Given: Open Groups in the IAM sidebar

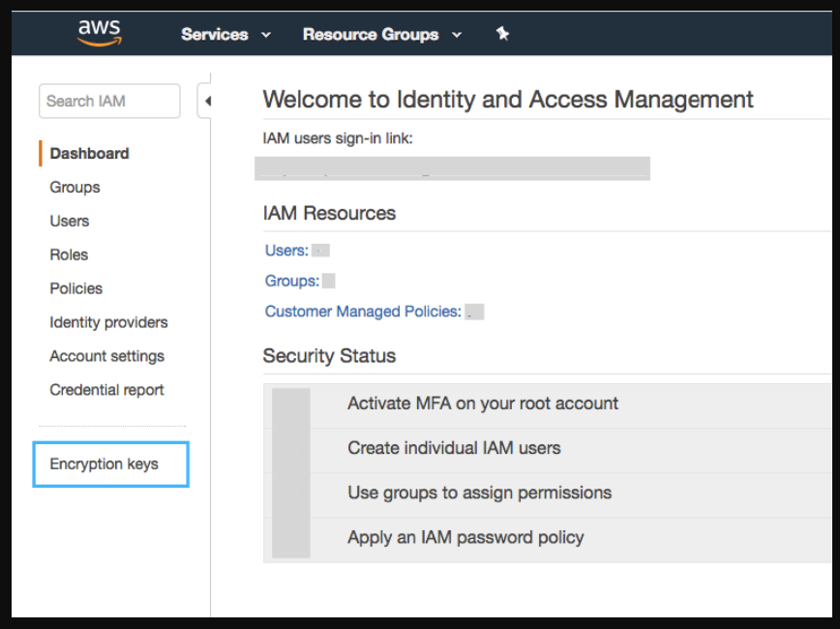Looking at the screenshot, I should (x=75, y=187).
